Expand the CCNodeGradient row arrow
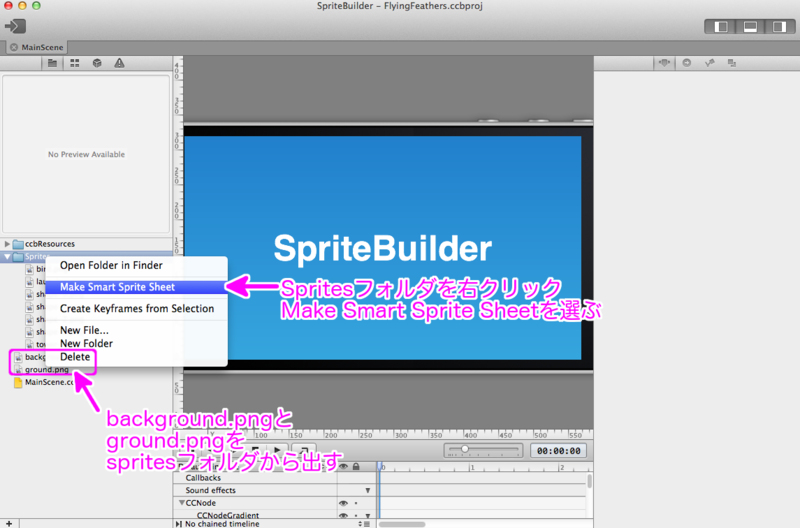This screenshot has height=528, width=800. 367,516
